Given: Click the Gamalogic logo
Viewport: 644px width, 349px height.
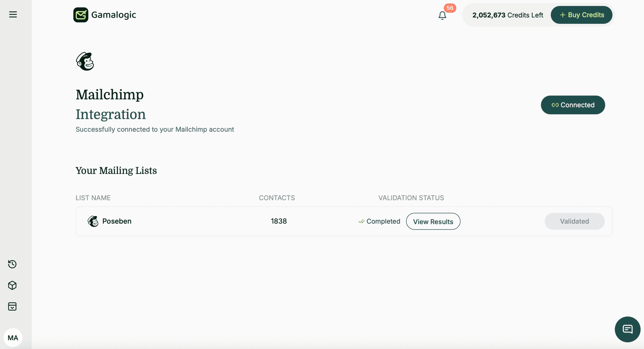Looking at the screenshot, I should coord(104,14).
